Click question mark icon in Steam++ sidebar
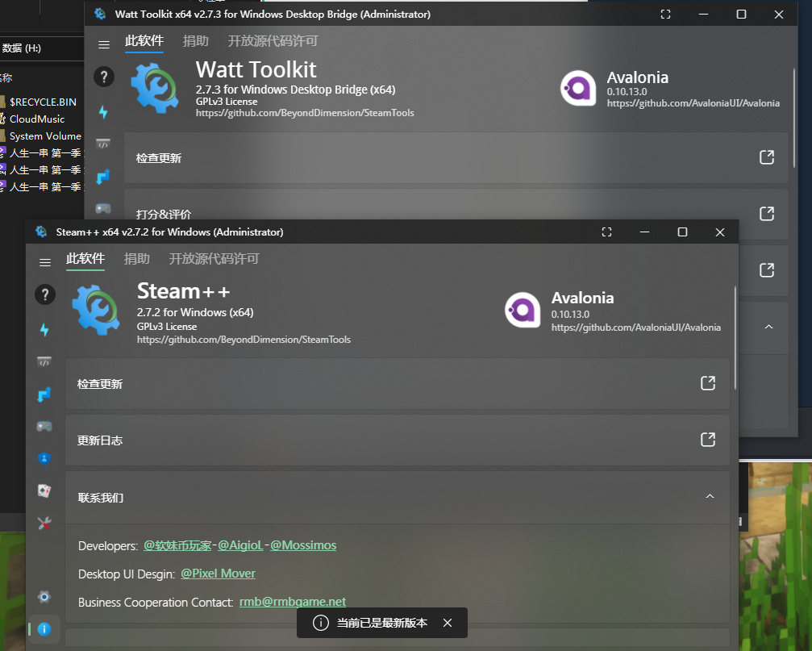Viewport: 812px width, 651px height. coord(45,294)
